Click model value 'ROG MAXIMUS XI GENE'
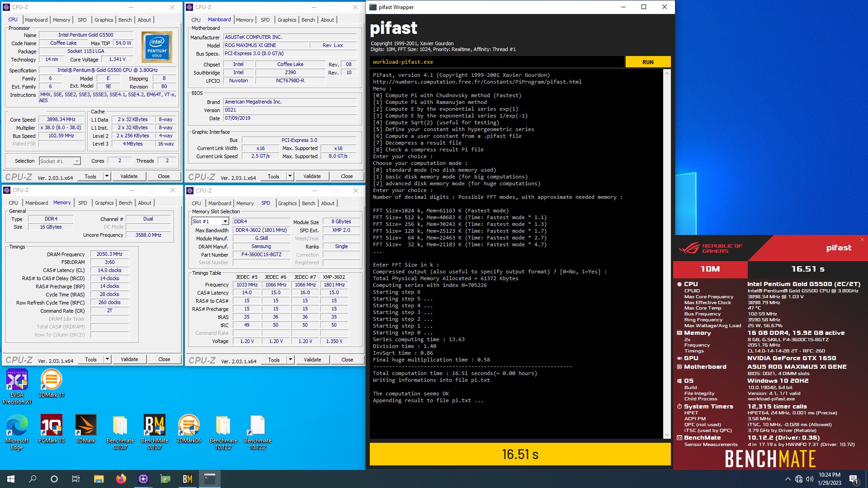The width and height of the screenshot is (868, 488). pos(266,45)
